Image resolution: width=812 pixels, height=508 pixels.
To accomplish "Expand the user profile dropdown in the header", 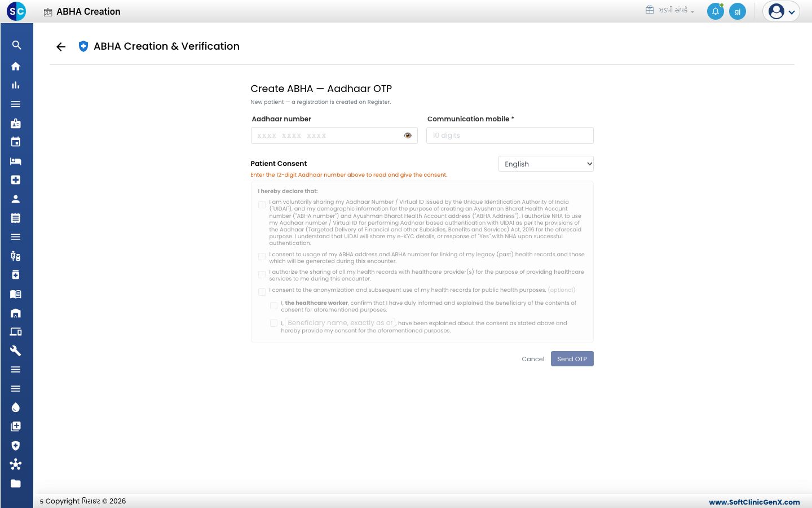I will point(781,11).
